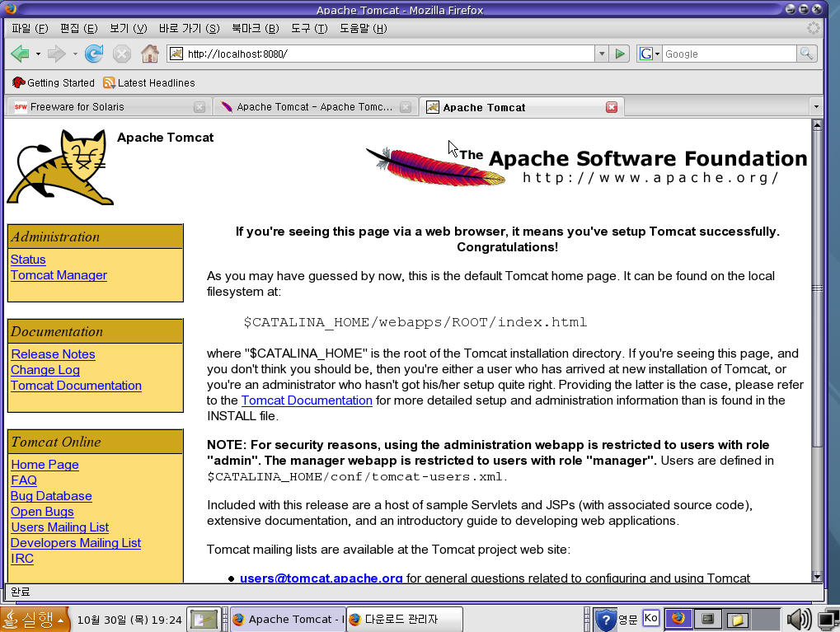Open the Tomcat Manager link
Screen dimensions: 840x632
coord(59,275)
